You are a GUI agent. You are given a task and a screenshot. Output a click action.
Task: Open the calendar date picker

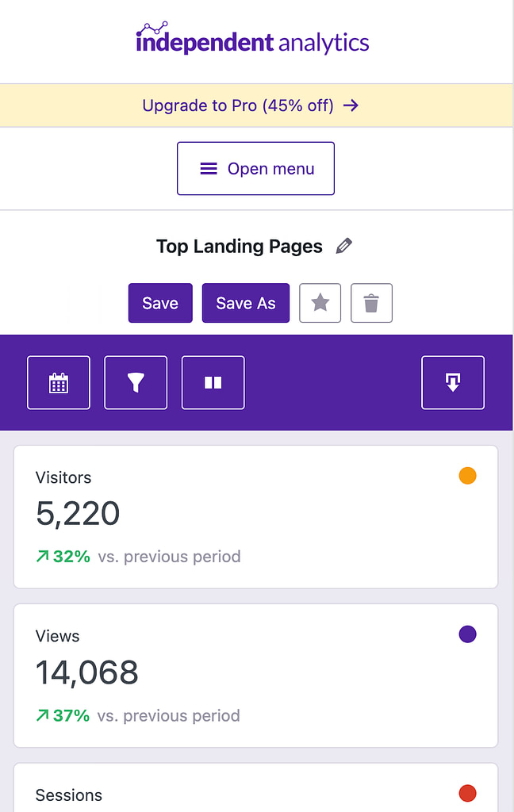click(x=59, y=383)
